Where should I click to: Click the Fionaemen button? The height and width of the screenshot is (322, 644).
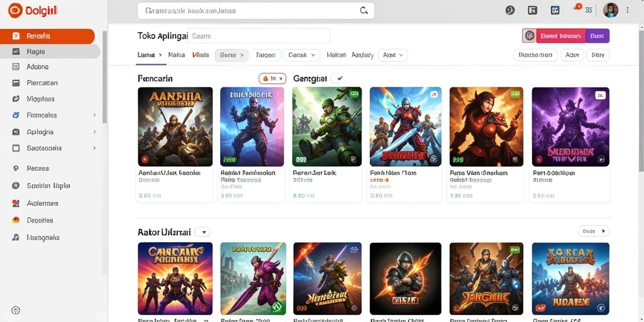click(x=536, y=55)
